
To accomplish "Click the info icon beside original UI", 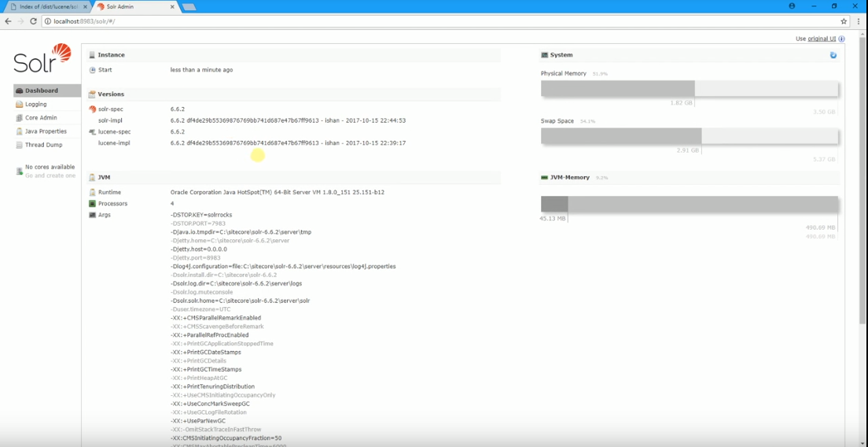I will pos(841,39).
